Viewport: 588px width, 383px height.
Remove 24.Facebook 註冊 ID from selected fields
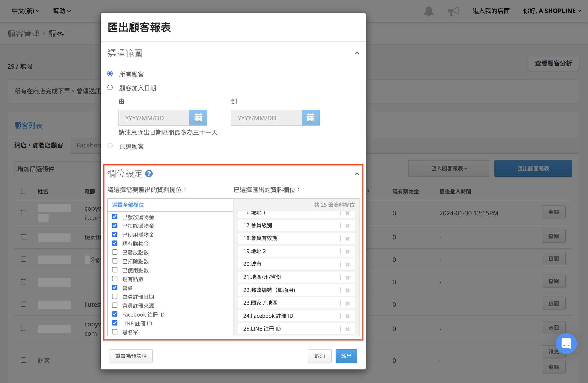click(347, 316)
